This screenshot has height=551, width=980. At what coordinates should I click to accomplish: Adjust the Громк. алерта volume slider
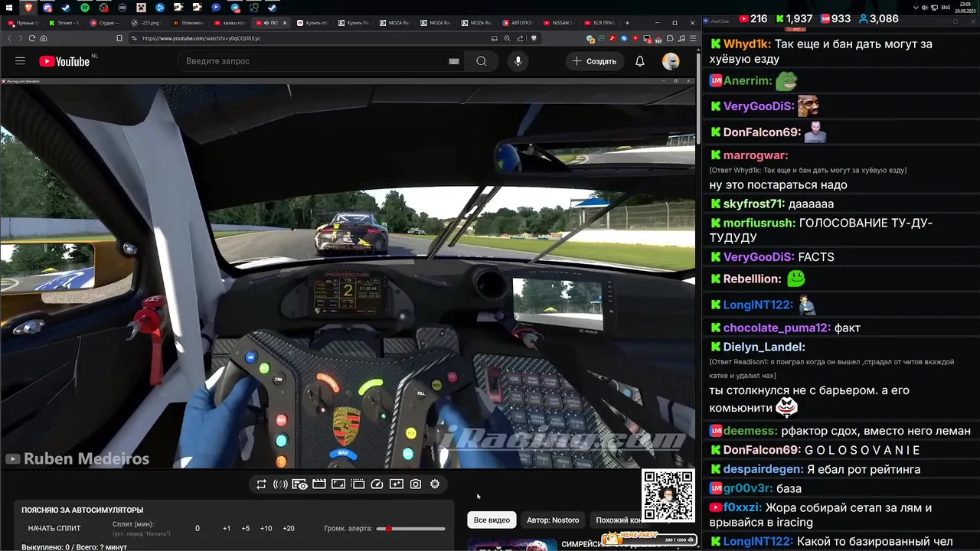tap(410, 529)
